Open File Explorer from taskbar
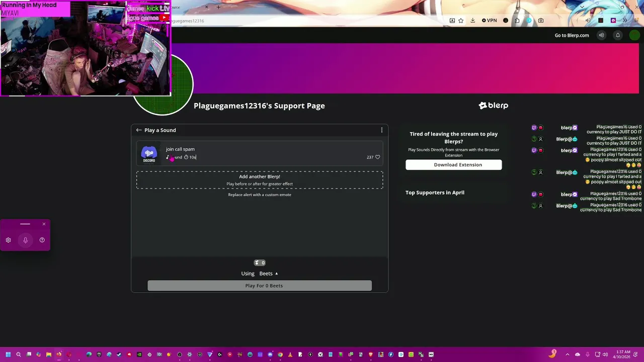 click(49, 354)
